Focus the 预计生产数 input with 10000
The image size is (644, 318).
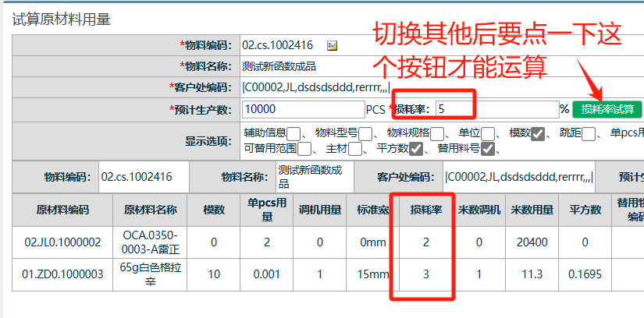point(304,110)
